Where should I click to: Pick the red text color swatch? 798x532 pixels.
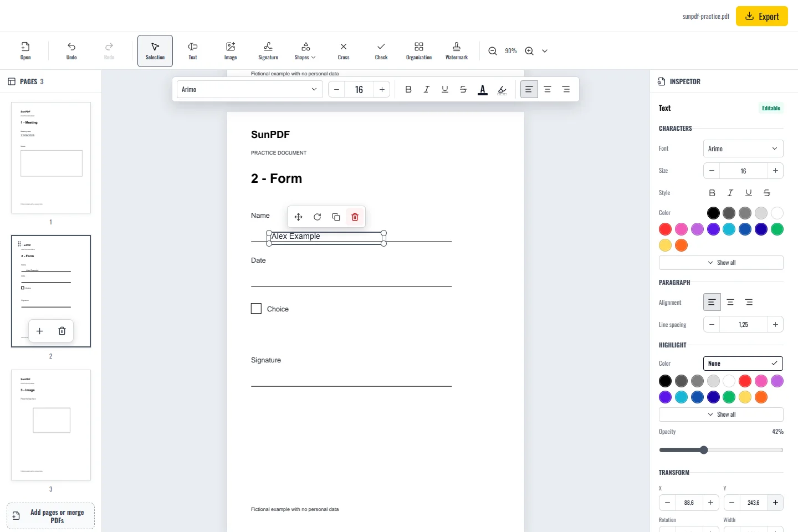pos(665,229)
